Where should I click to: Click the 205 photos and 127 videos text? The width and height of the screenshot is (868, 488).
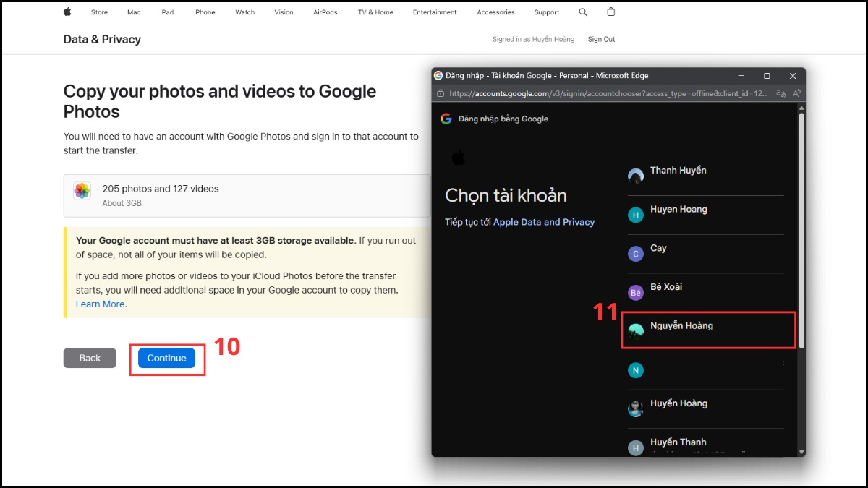[x=161, y=189]
